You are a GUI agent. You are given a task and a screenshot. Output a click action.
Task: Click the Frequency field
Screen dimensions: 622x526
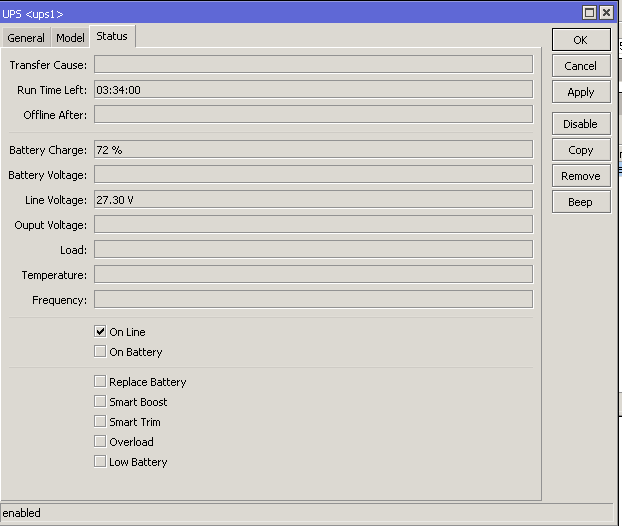click(x=313, y=299)
